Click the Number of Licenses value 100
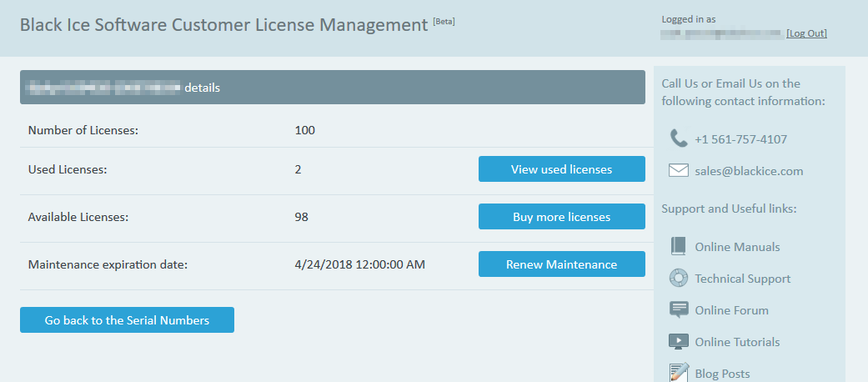868x382 pixels. [x=305, y=131]
